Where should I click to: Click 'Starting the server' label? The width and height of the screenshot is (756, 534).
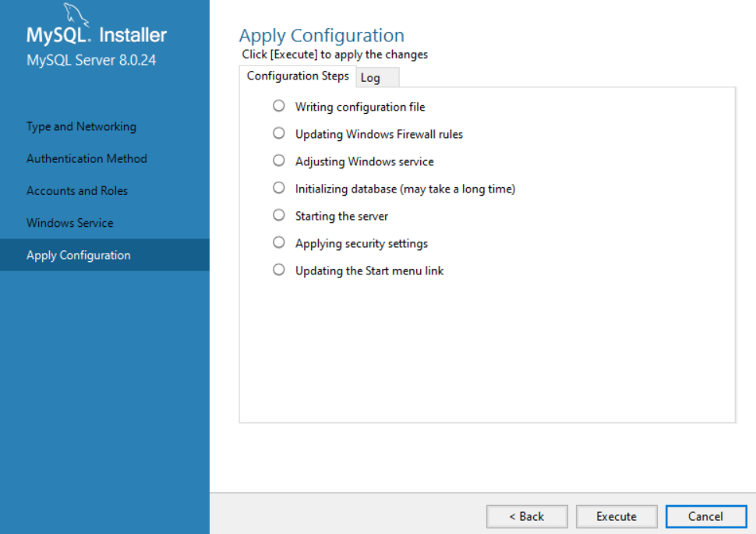click(341, 216)
